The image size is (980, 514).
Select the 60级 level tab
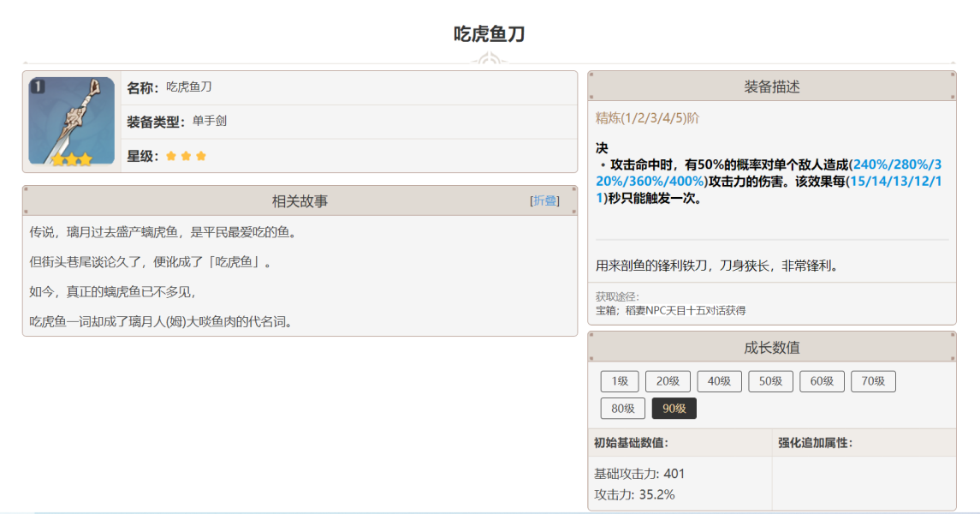tap(822, 381)
